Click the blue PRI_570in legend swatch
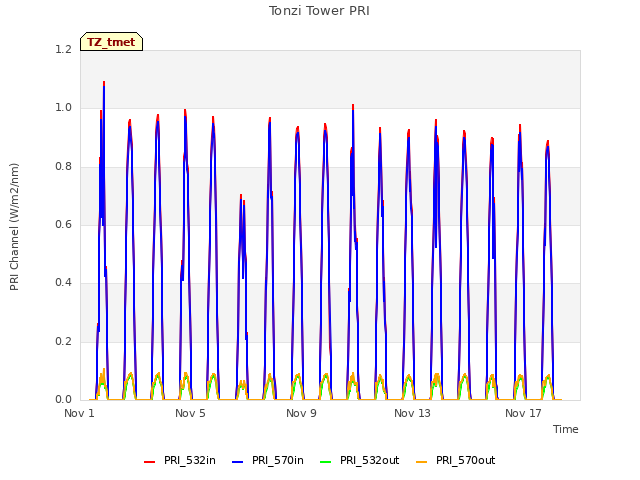The width and height of the screenshot is (640, 480). (237, 462)
